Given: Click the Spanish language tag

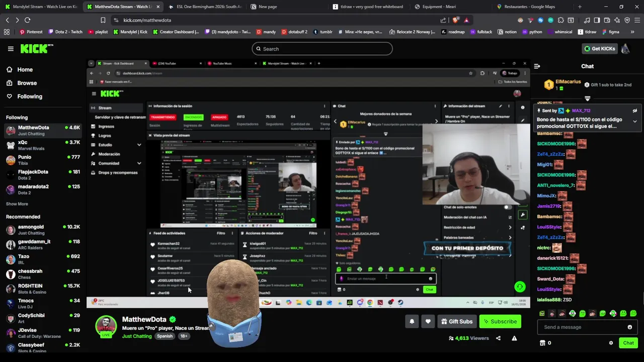Looking at the screenshot, I should click(x=165, y=336).
